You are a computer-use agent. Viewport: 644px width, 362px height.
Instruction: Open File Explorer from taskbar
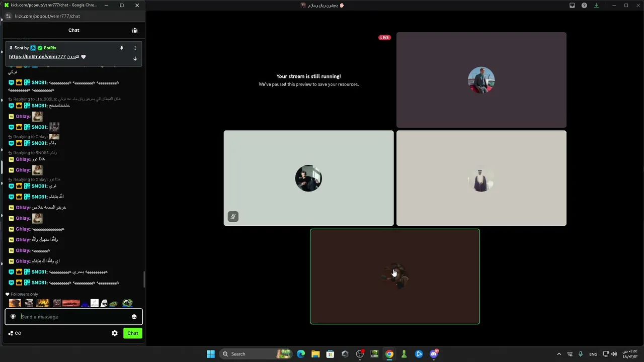tap(315, 354)
